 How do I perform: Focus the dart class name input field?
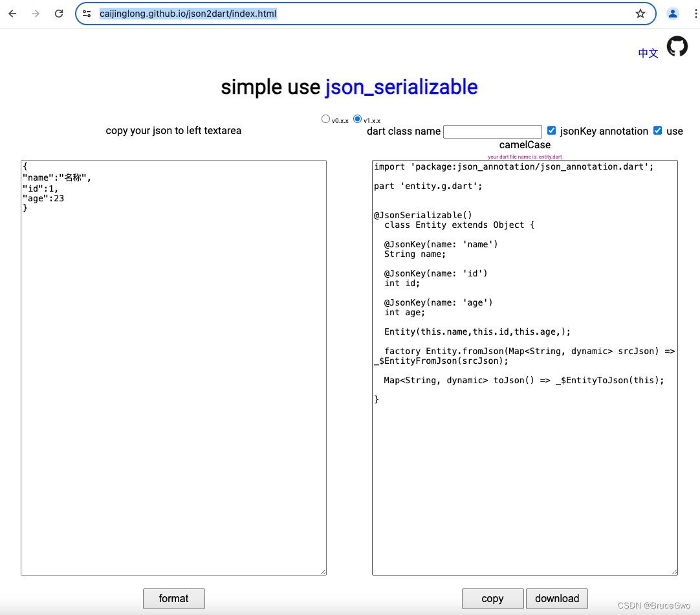(492, 132)
